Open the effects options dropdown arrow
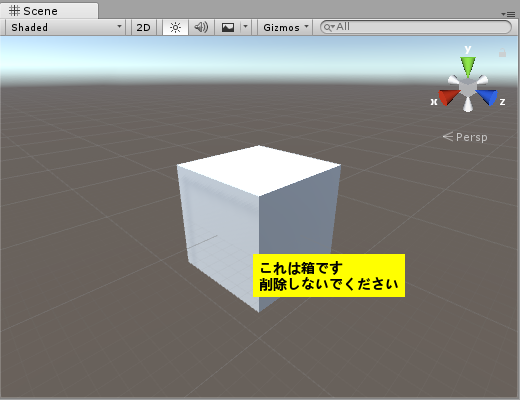The width and height of the screenshot is (520, 400). (x=246, y=27)
